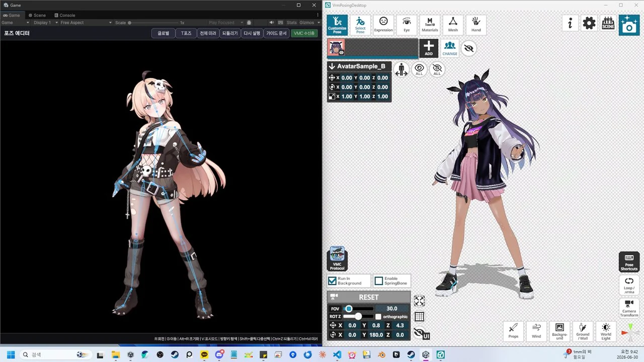The height and width of the screenshot is (362, 644).
Task: Hide all avatars with the crossed-eye ALL button
Action: click(437, 69)
